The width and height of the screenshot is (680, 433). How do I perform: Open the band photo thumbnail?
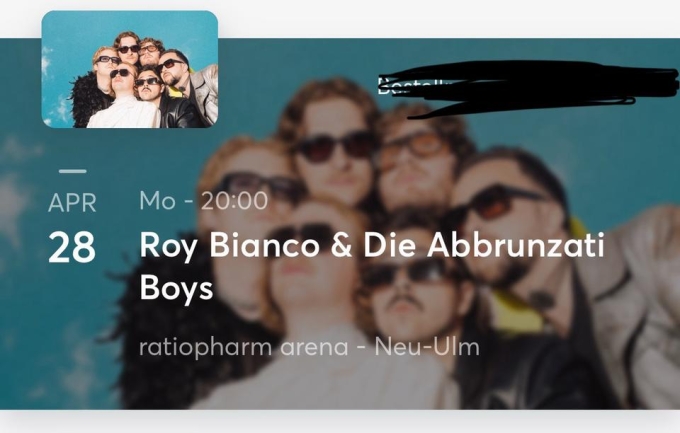130,68
